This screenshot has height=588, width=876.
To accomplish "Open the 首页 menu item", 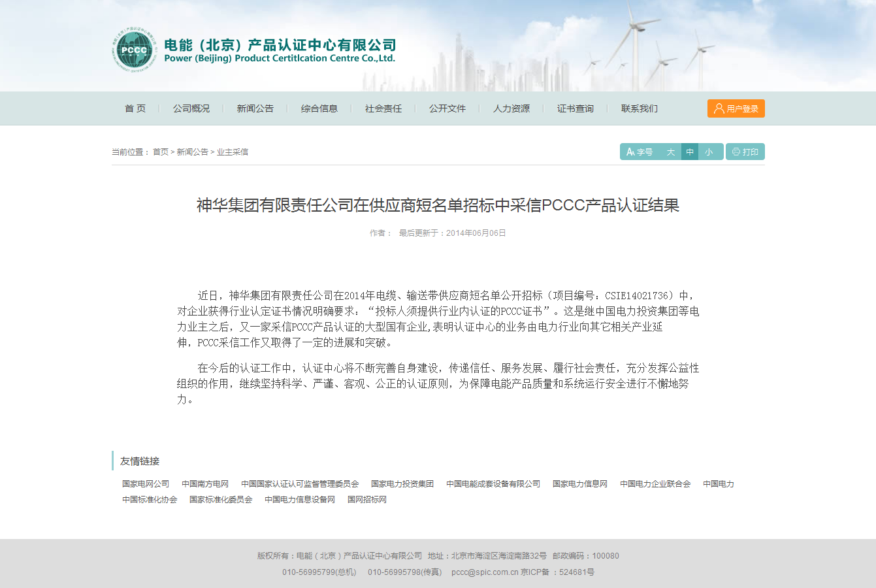I will click(x=135, y=108).
